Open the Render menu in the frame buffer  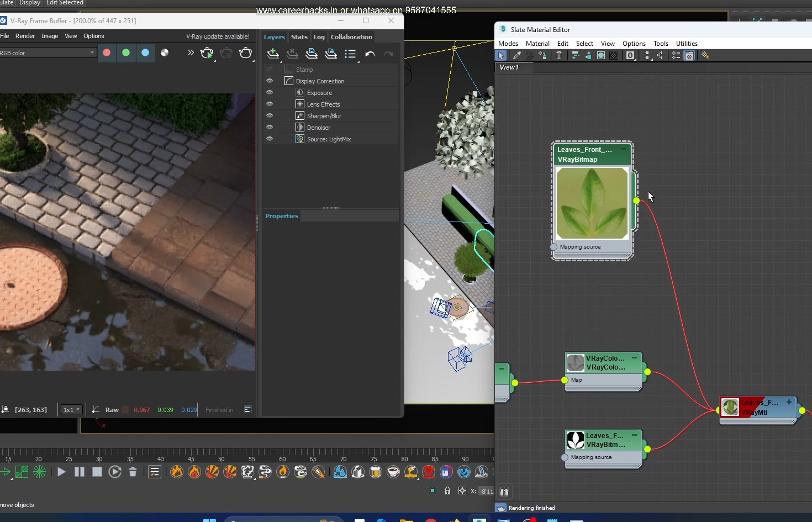tap(25, 36)
